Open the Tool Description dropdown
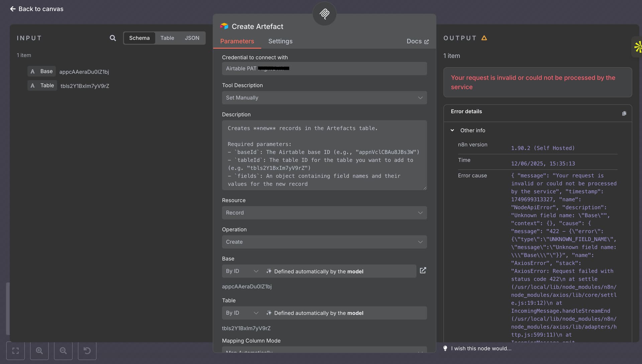Image resolution: width=642 pixels, height=364 pixels. (x=324, y=98)
